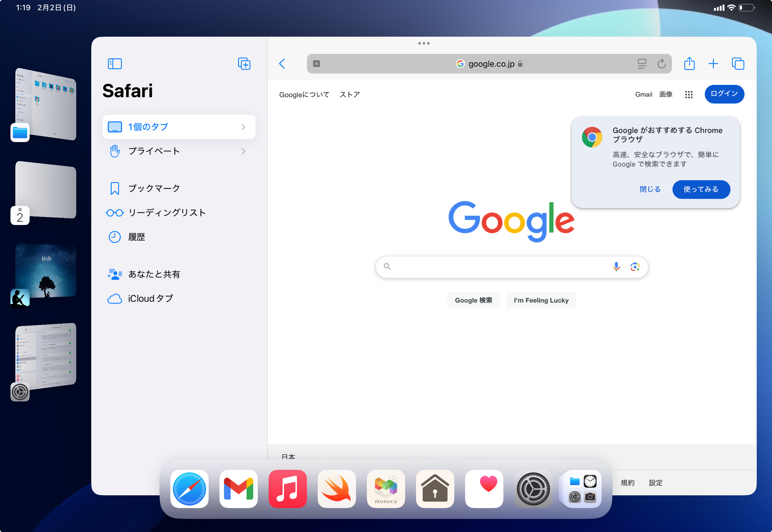This screenshot has height=532, width=772.
Task: Toggle the Safari sidebar visibility icon
Action: pyautogui.click(x=115, y=64)
